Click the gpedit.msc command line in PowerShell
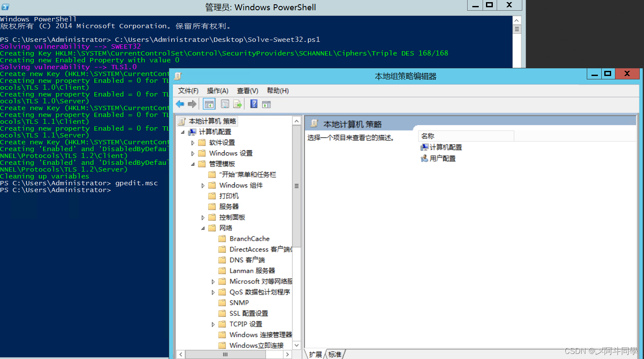The width and height of the screenshot is (644, 359). [79, 183]
